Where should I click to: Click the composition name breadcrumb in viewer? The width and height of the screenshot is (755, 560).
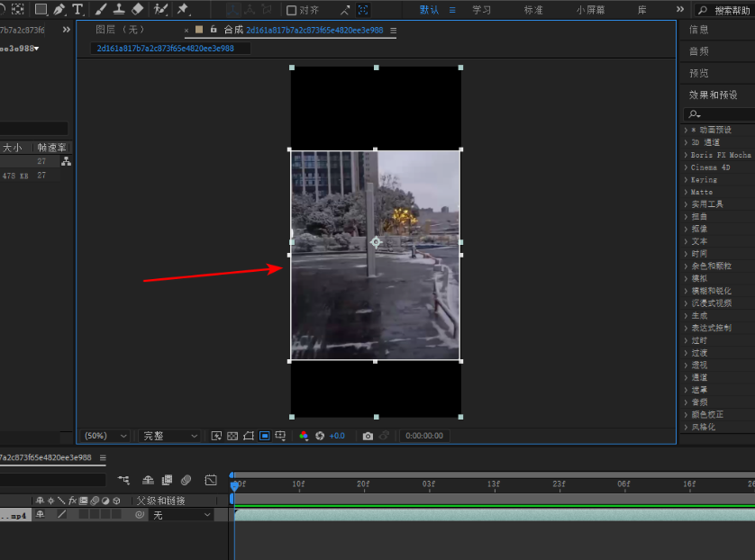tap(166, 48)
